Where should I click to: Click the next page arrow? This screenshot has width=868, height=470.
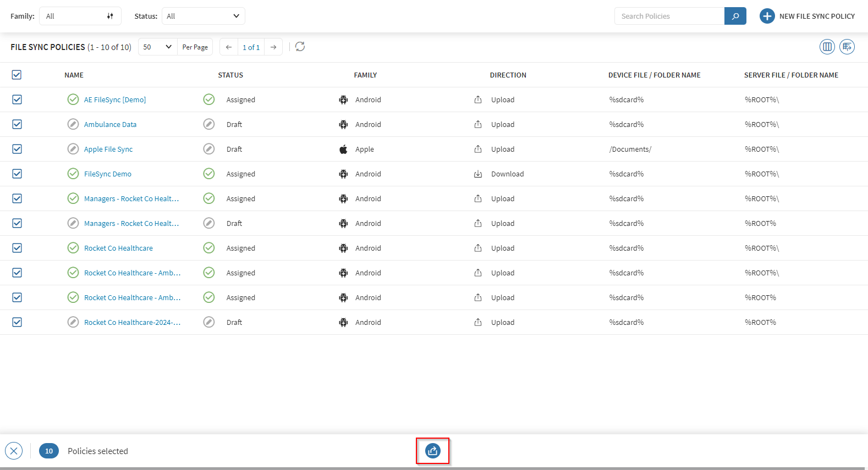coord(273,47)
